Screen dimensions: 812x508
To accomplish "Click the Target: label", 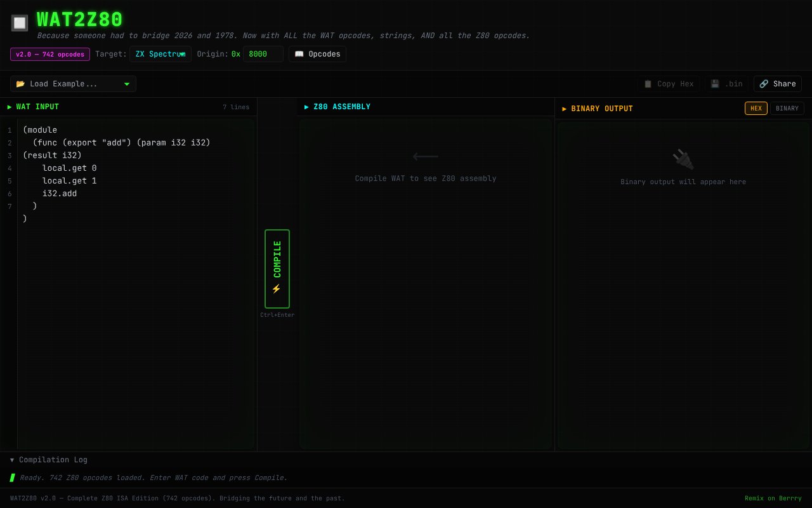I will pyautogui.click(x=111, y=54).
